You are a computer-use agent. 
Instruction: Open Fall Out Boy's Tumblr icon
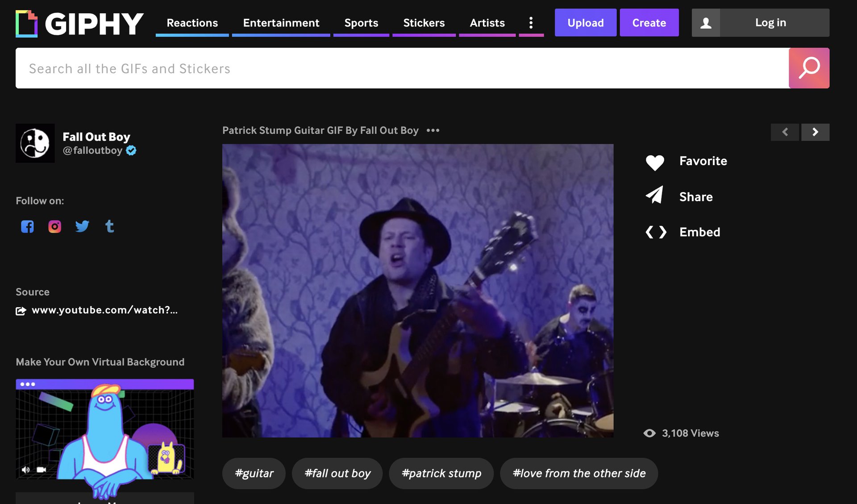109,226
